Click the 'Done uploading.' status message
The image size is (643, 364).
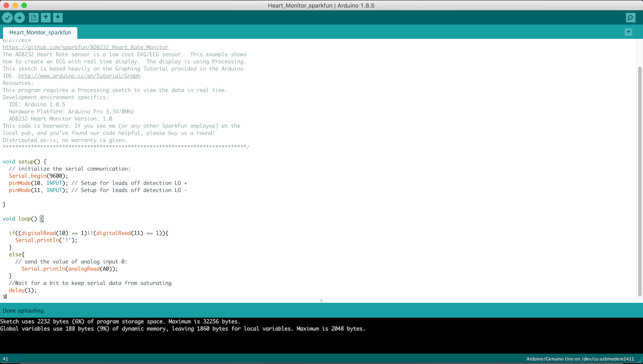[x=24, y=311]
